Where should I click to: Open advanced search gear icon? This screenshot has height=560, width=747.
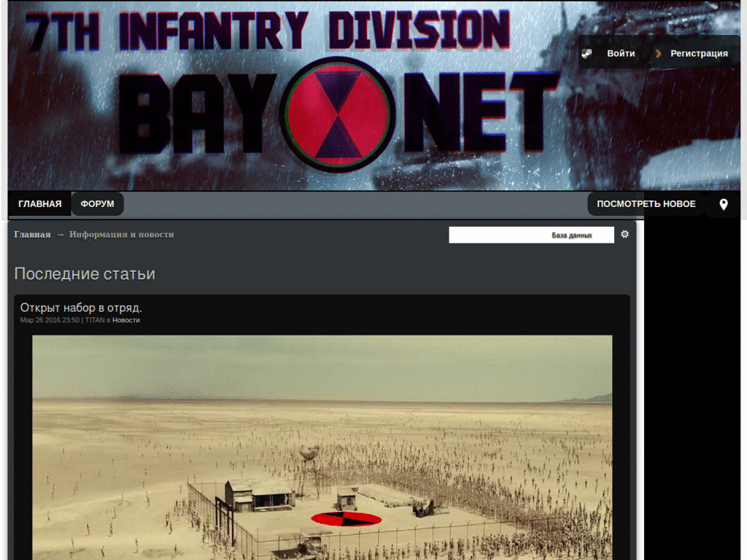[x=625, y=234]
